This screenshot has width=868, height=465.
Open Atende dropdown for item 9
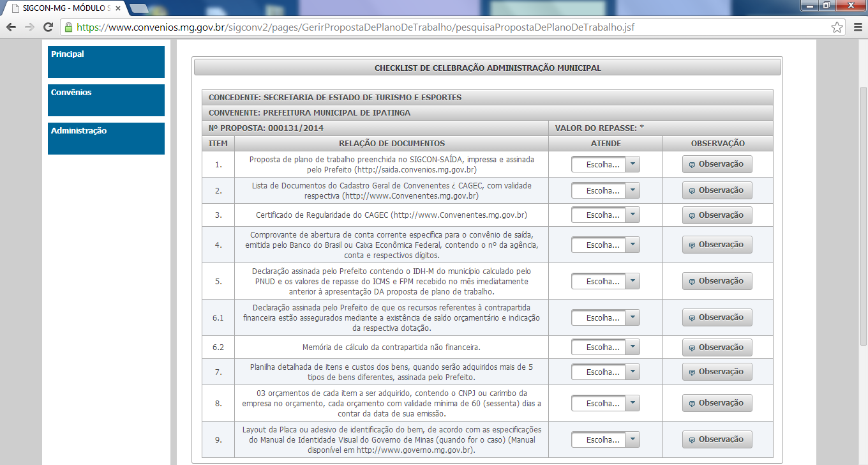605,439
